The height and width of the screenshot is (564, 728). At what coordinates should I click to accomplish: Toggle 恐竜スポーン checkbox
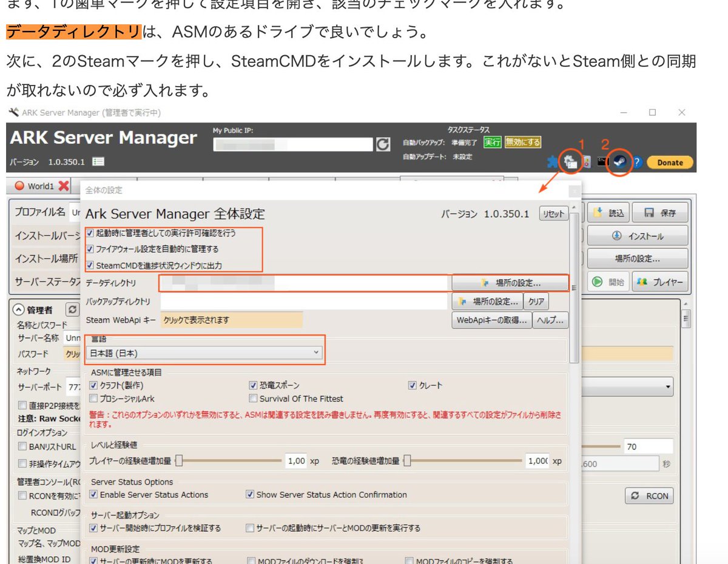pos(253,385)
